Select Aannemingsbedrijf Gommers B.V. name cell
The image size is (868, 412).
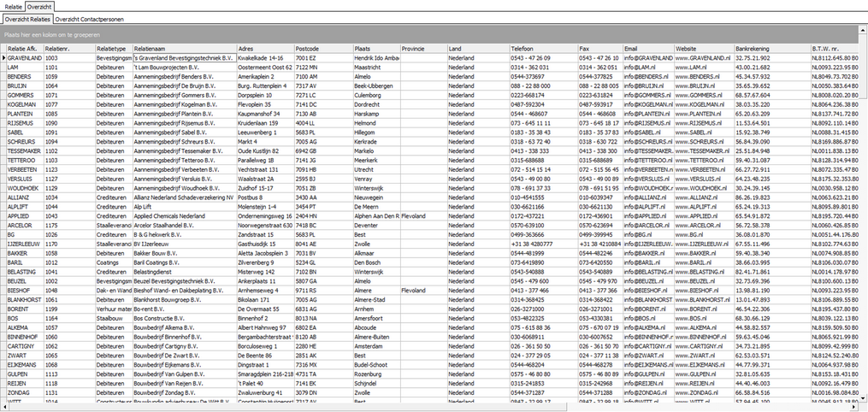point(185,95)
